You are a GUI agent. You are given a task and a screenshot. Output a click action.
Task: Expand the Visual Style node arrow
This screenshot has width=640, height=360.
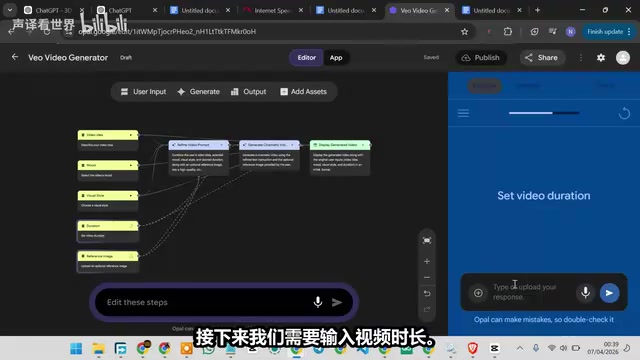[131, 196]
